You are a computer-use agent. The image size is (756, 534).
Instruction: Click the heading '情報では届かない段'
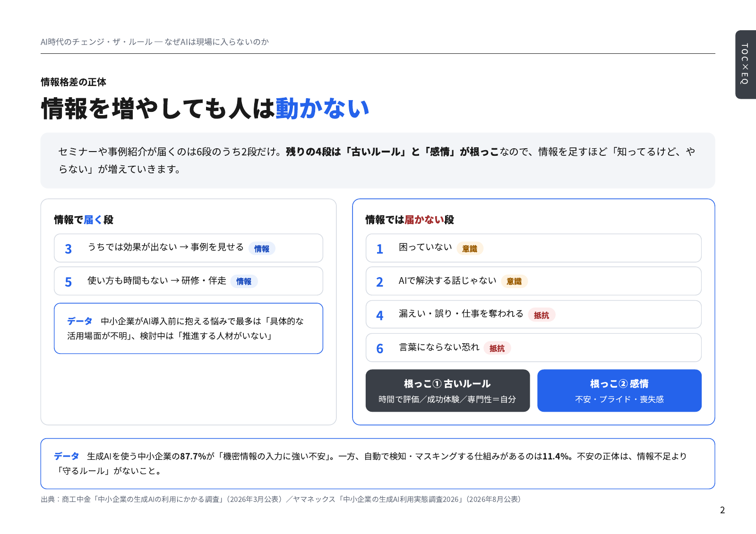point(410,220)
